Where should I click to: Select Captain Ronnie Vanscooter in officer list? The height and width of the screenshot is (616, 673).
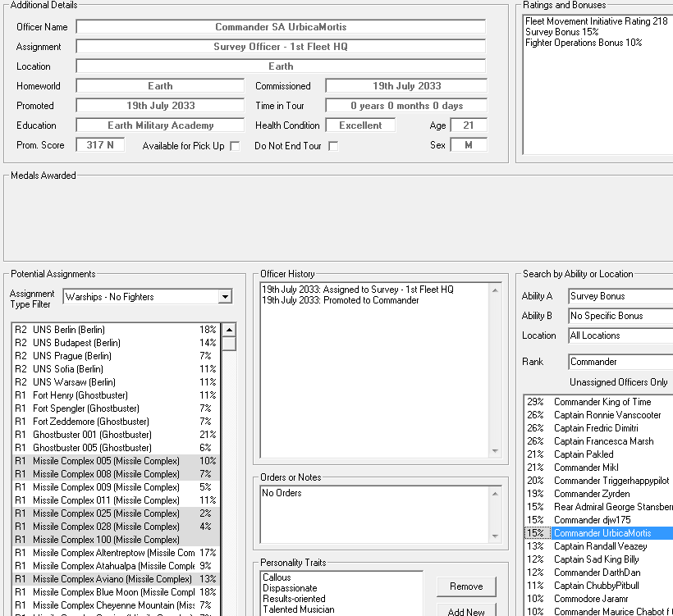click(599, 415)
